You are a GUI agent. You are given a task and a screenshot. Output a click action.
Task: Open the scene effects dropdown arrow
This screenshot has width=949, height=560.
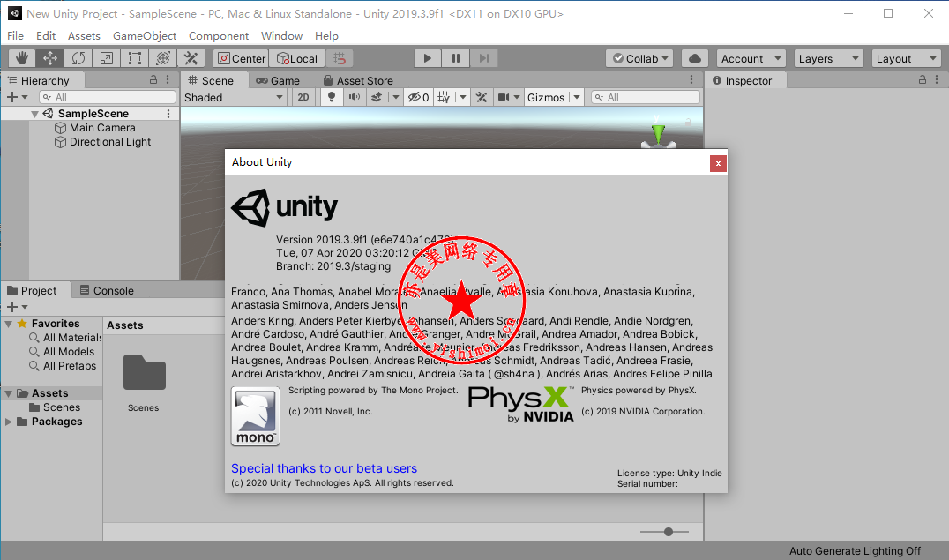click(x=396, y=98)
